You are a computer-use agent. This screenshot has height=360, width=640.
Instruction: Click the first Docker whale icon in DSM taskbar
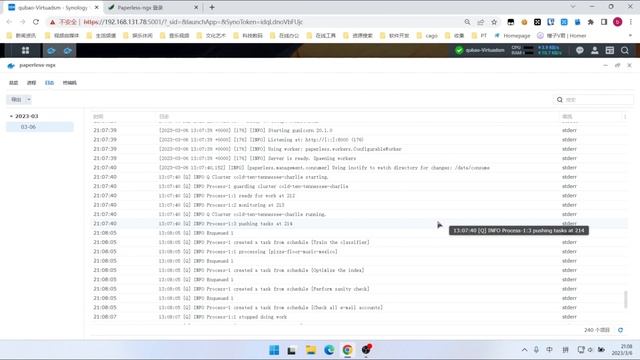[x=51, y=51]
